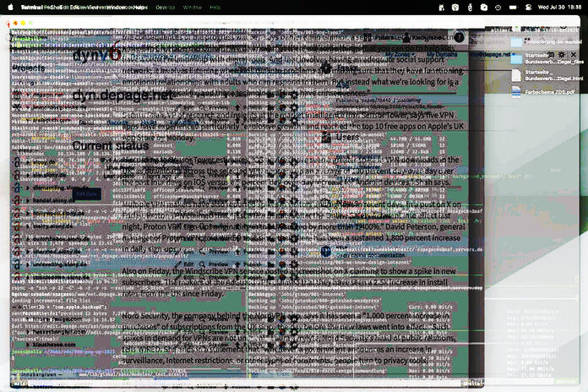Click the battery status icon in the menu bar

tap(513, 7)
